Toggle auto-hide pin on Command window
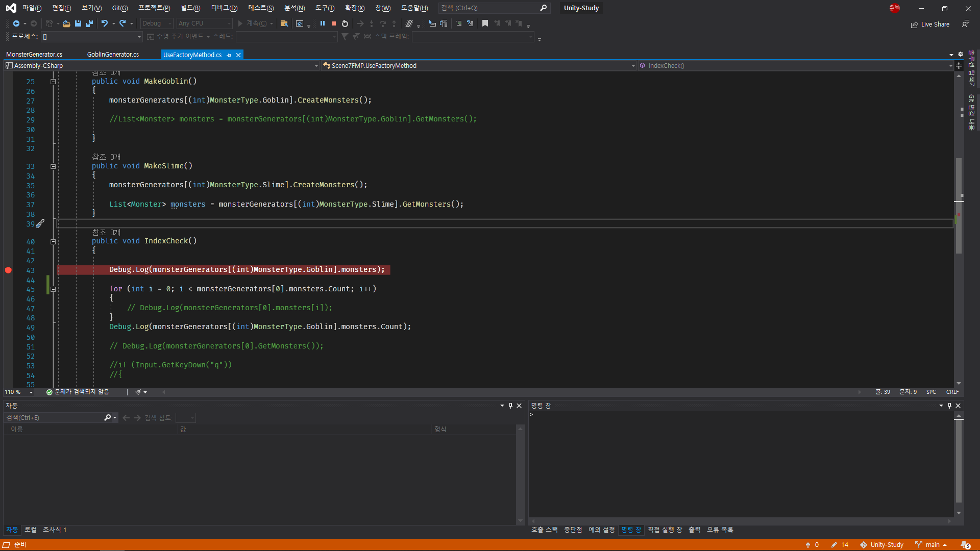 coord(949,406)
